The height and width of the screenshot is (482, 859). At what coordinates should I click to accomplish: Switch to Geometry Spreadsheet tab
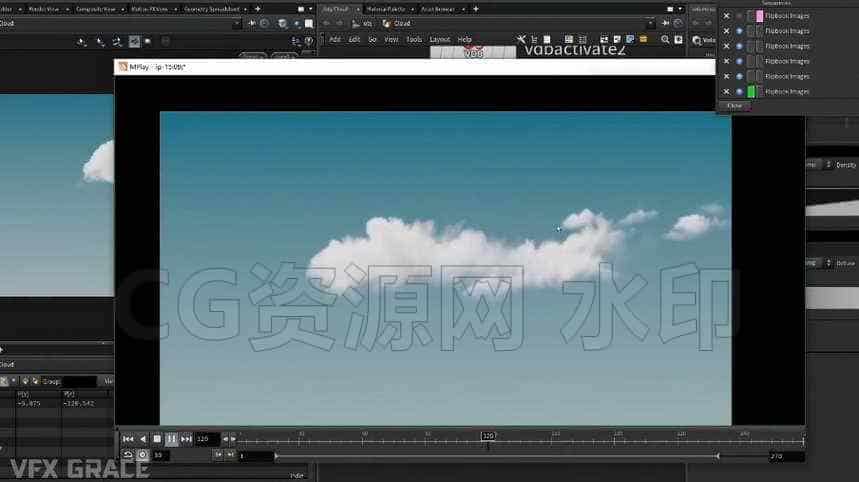coord(211,9)
